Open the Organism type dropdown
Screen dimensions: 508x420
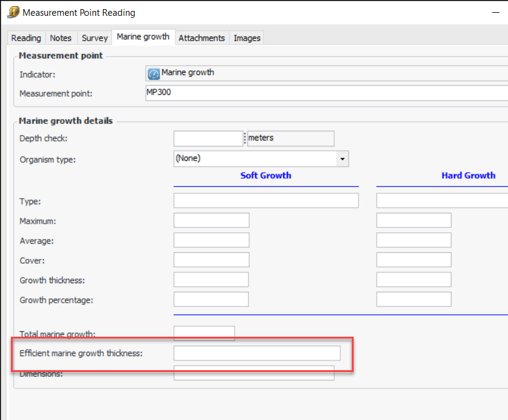click(x=343, y=159)
